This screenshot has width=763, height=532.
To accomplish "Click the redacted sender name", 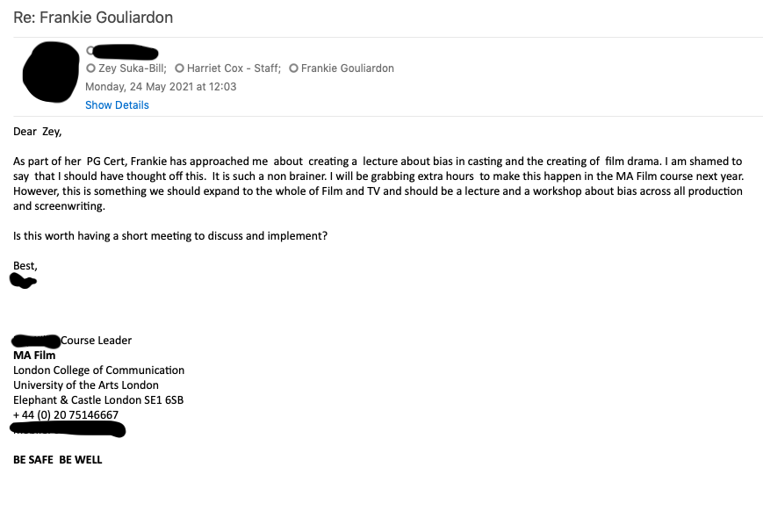I will (125, 52).
